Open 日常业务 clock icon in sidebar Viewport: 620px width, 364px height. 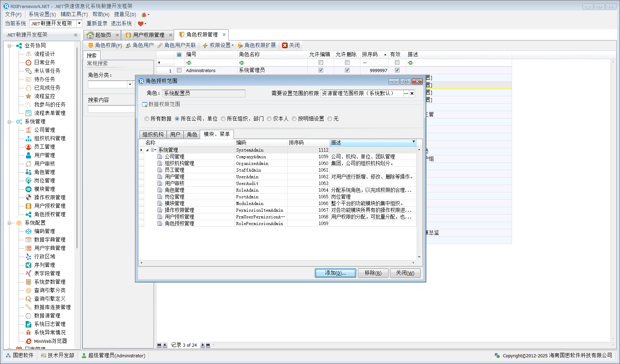pyautogui.click(x=28, y=63)
